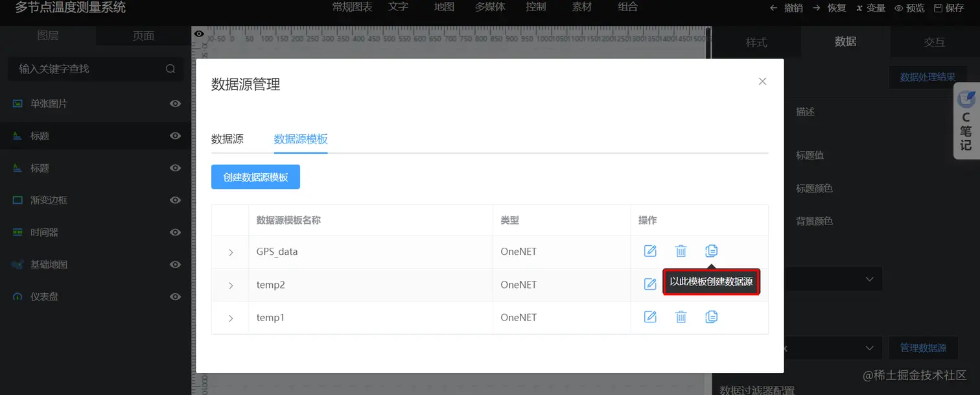Hide the 仪表盘 layer
The height and width of the screenshot is (395, 980).
click(x=175, y=296)
